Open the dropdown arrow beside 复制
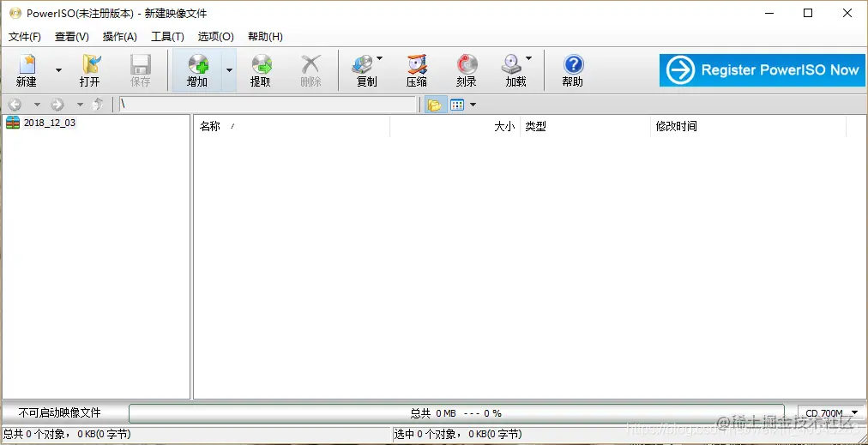Screen dimensions: 868x445 click(x=379, y=57)
